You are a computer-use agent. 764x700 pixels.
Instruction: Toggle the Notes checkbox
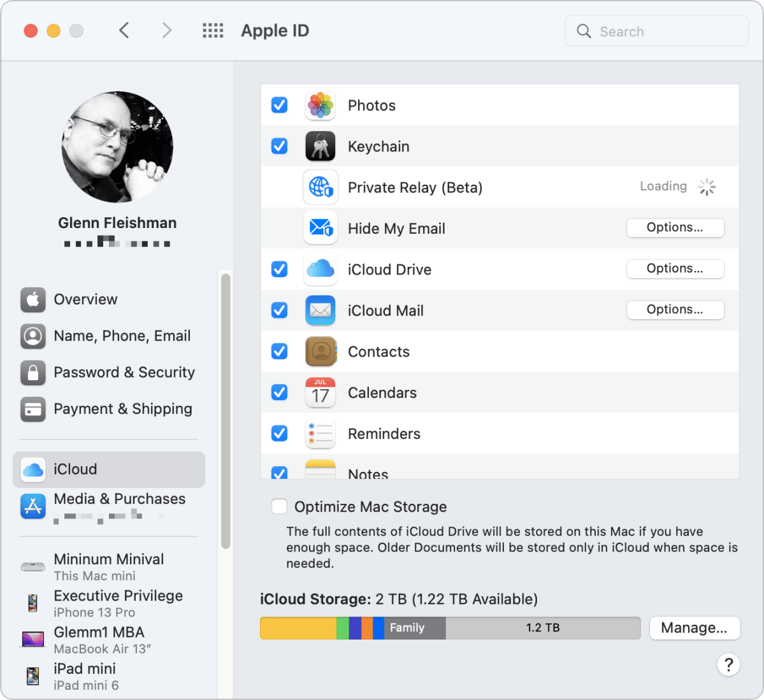(279, 473)
